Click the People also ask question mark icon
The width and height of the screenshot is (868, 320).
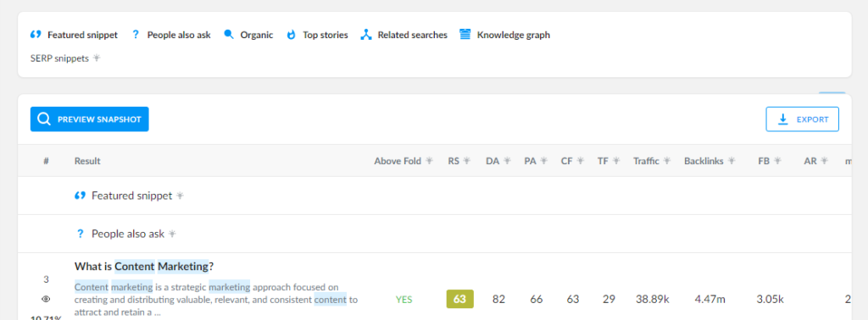pyautogui.click(x=136, y=35)
